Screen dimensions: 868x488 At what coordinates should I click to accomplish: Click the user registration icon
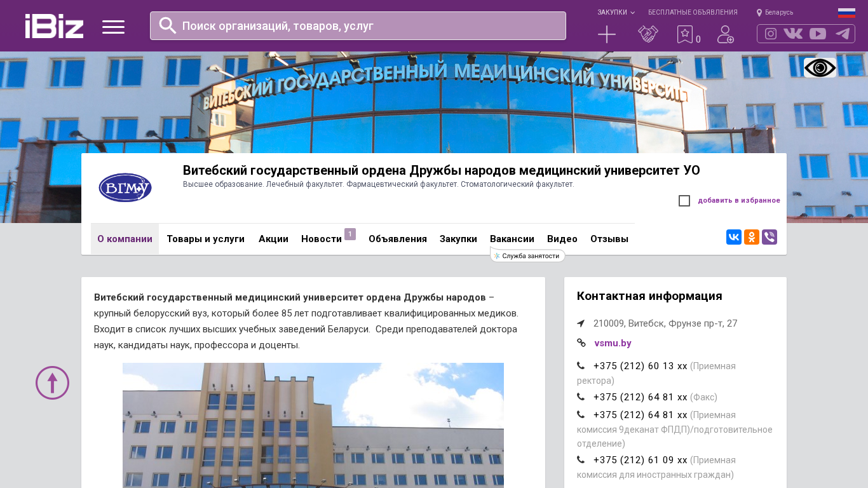point(726,34)
